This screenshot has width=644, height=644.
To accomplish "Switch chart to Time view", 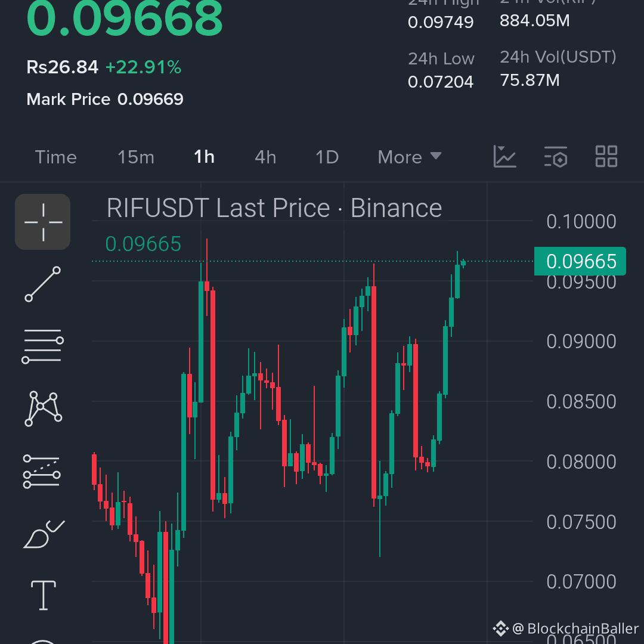I will coord(56,157).
